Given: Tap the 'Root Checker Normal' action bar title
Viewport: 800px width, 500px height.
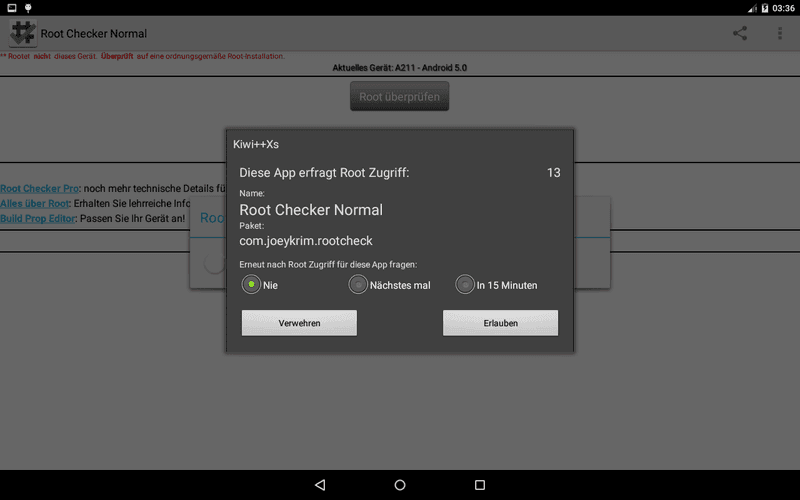Looking at the screenshot, I should click(x=94, y=33).
